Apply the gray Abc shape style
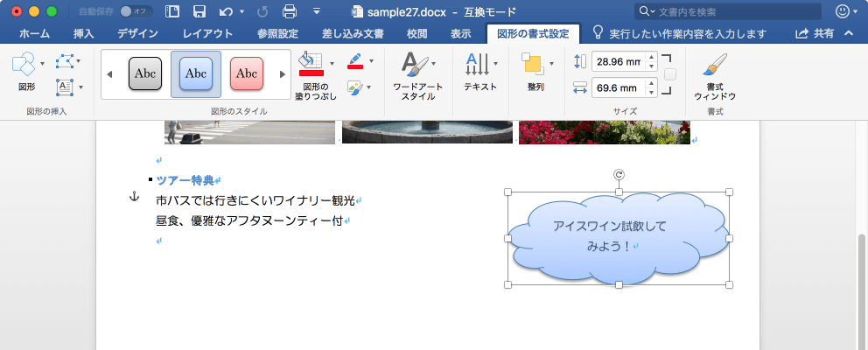The height and width of the screenshot is (350, 868). (145, 73)
